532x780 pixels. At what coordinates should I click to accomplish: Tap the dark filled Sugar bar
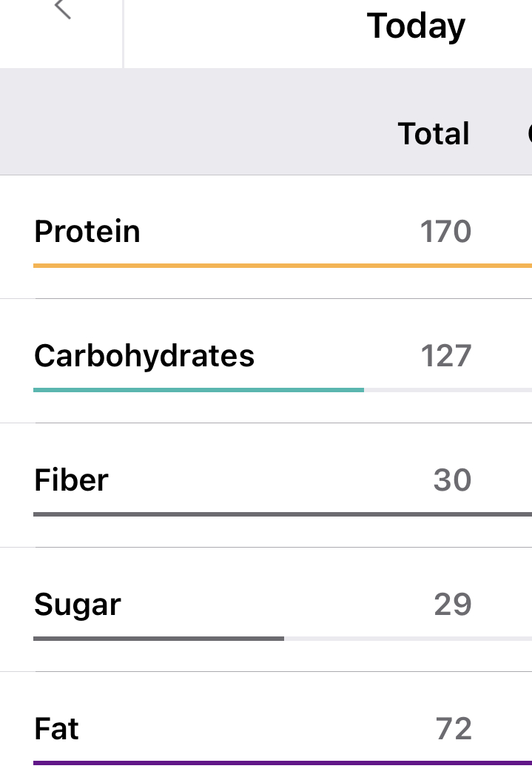pyautogui.click(x=158, y=638)
